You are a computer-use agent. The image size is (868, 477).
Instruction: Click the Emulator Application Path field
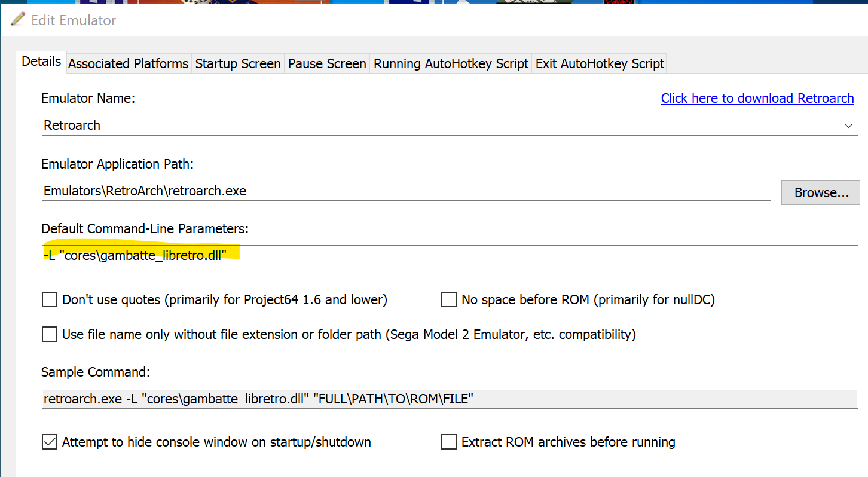tap(406, 191)
